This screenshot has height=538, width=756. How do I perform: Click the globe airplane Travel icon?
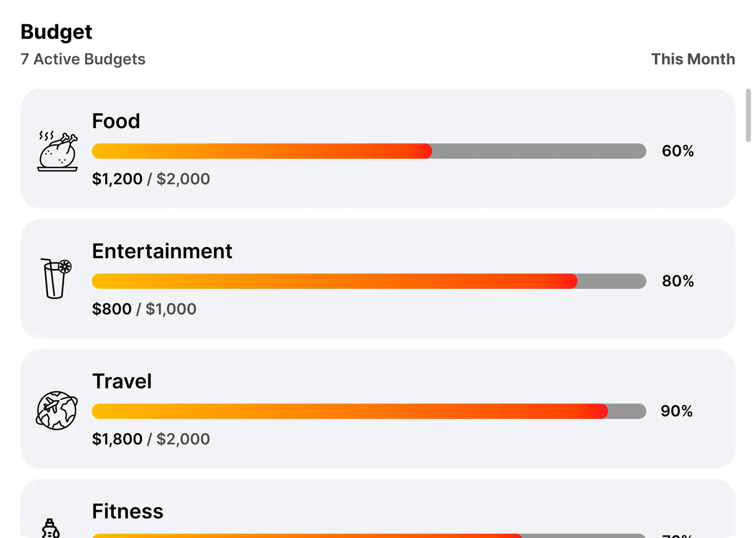coord(57,410)
